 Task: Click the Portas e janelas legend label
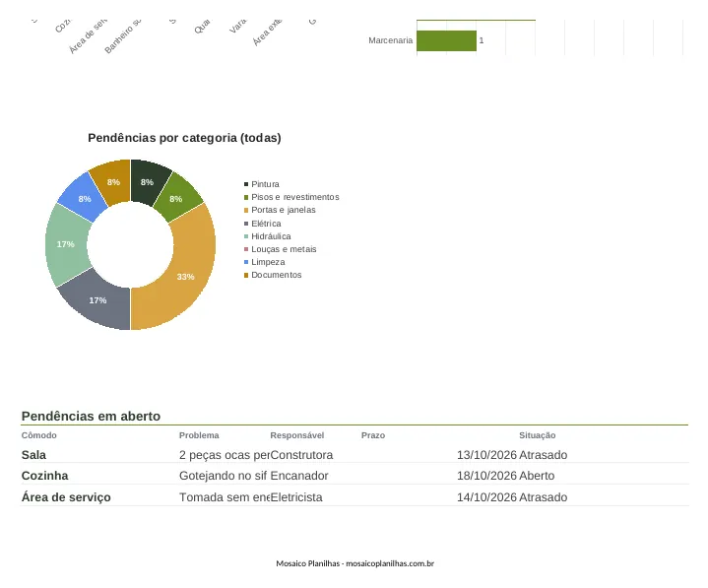pos(284,210)
